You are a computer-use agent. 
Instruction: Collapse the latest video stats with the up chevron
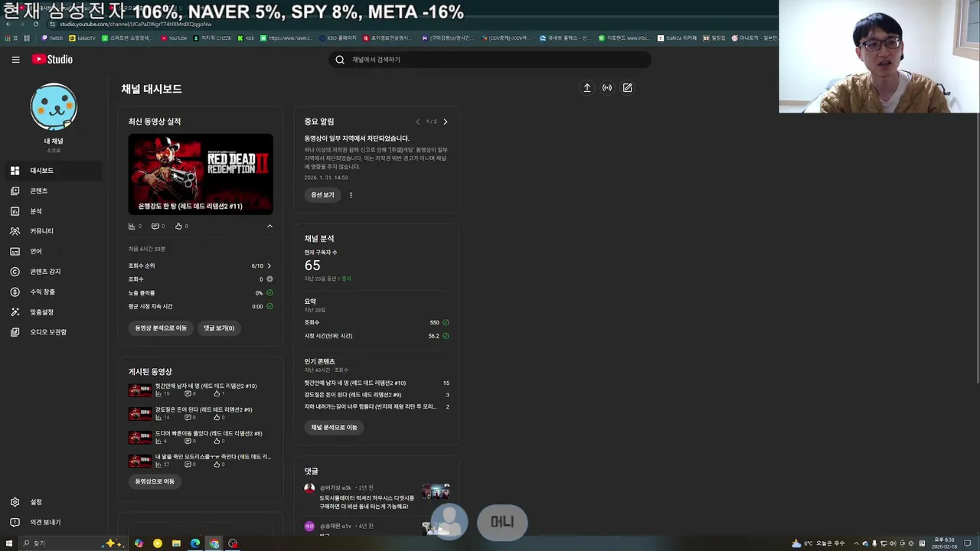[x=269, y=227]
